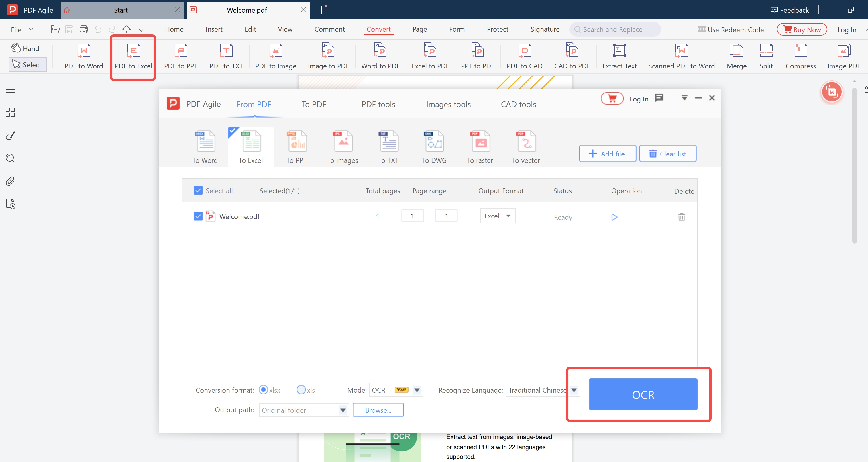Expand the quick access toolbar customize arrow
The width and height of the screenshot is (868, 462).
coord(141,30)
